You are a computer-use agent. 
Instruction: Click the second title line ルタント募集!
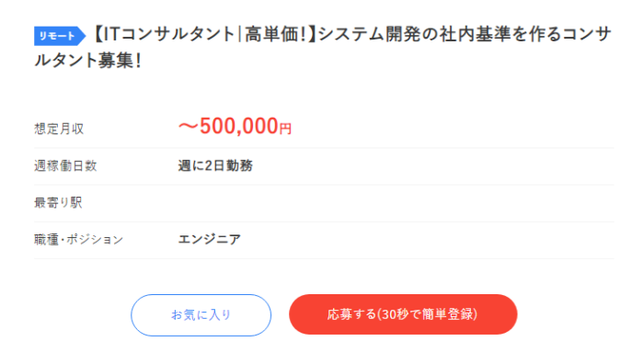point(88,61)
